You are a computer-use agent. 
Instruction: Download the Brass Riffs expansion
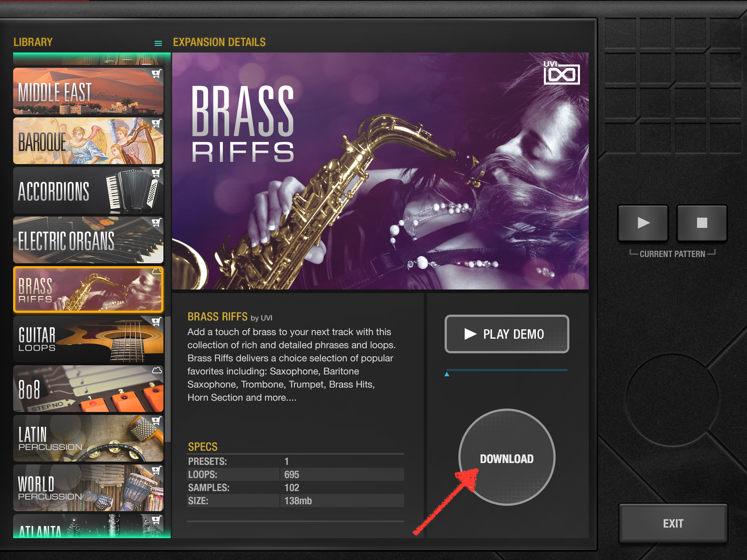coord(507,457)
